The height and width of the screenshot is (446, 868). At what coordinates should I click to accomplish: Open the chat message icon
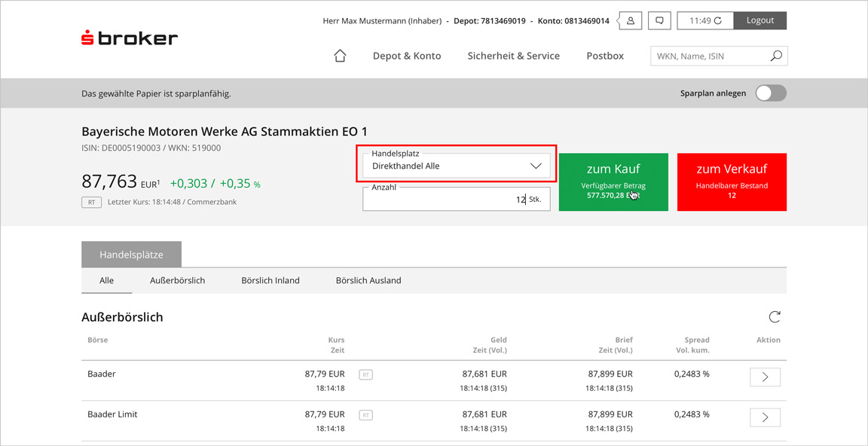click(659, 20)
